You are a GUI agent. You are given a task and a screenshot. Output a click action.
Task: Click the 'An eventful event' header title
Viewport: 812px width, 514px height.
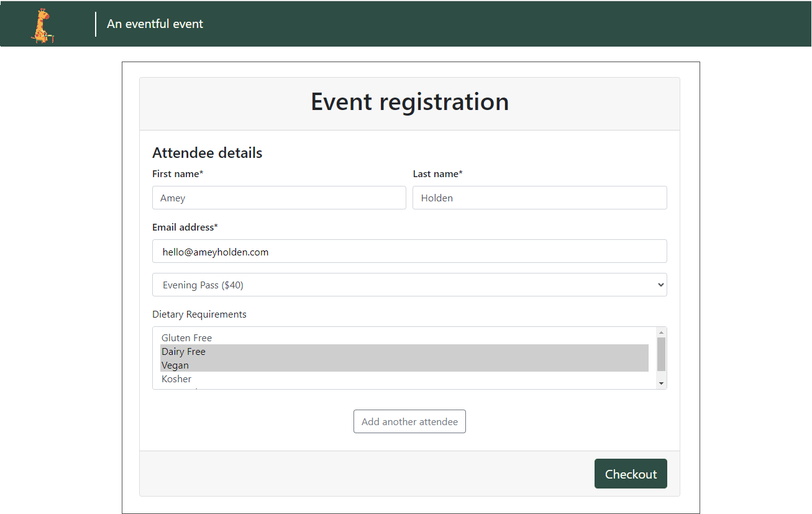click(155, 24)
